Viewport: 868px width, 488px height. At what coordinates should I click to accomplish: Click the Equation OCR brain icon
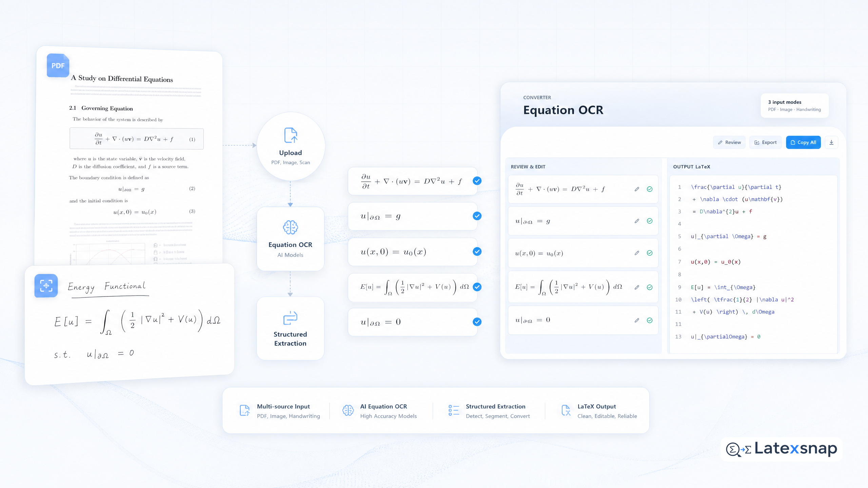(x=291, y=227)
